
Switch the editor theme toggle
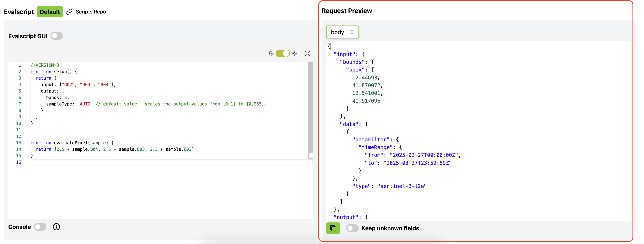coord(282,53)
